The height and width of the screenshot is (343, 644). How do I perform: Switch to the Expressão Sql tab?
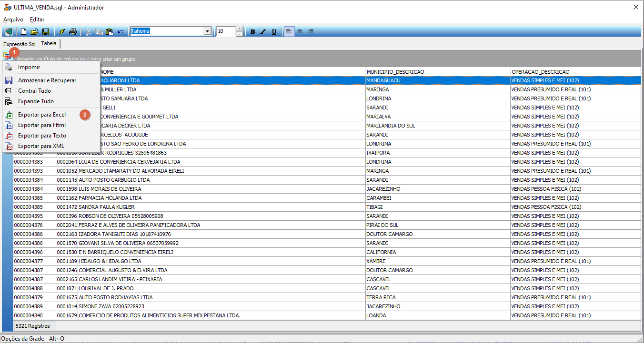click(x=20, y=44)
